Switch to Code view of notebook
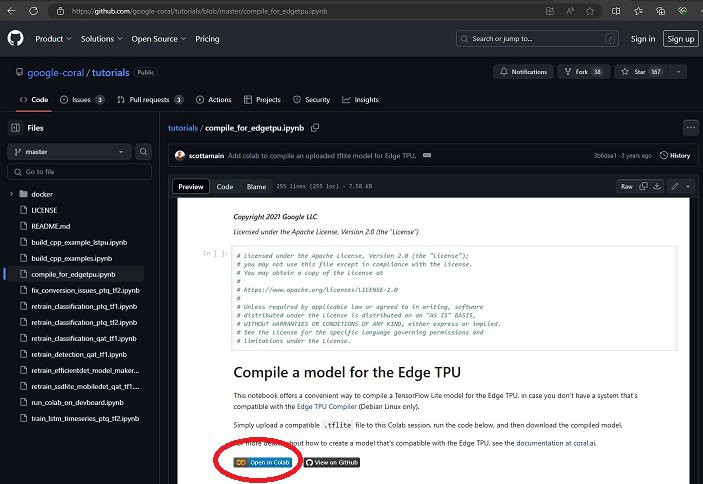Screen dimensions: 703x484 pos(225,186)
